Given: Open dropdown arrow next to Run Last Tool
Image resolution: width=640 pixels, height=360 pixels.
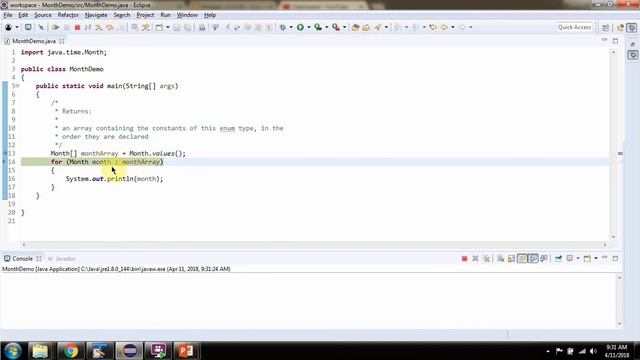Looking at the screenshot, I should pos(344,27).
